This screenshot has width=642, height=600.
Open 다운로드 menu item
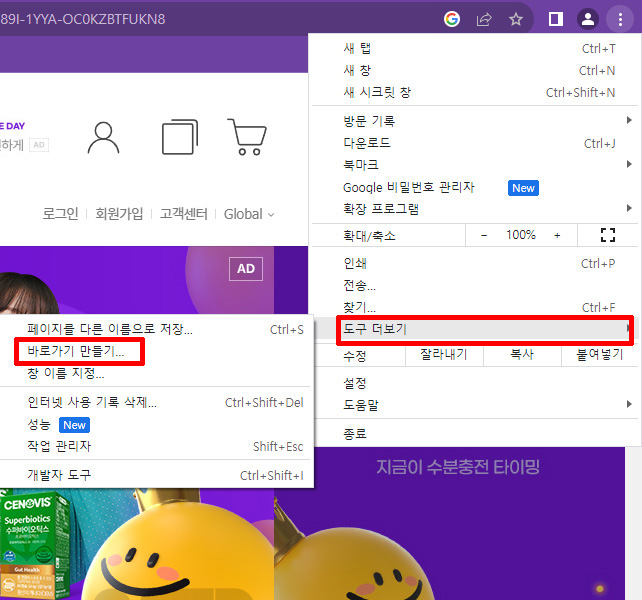475,143
